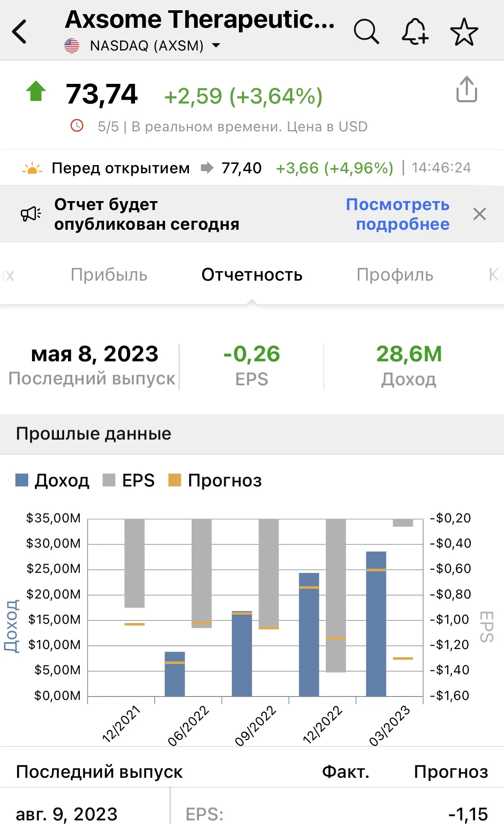Tap the red clock market status icon

(x=77, y=125)
